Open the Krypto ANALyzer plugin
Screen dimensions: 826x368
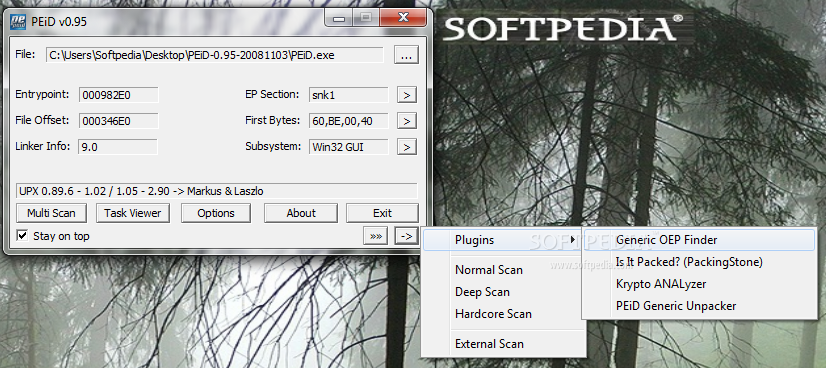point(700,284)
